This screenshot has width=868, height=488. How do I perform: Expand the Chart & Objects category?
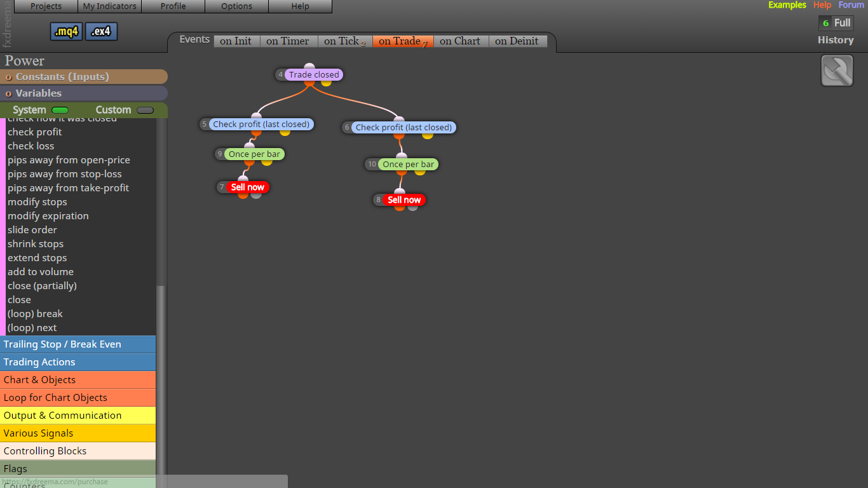click(x=78, y=380)
